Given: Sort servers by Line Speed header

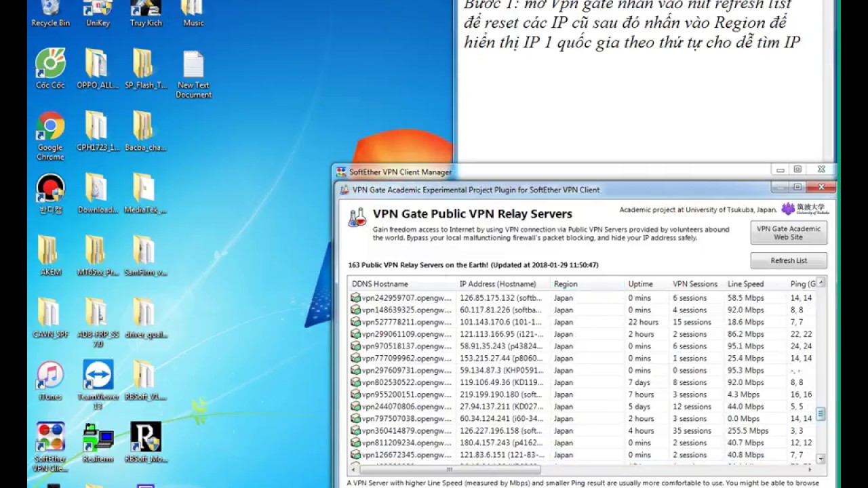Looking at the screenshot, I should (755, 284).
